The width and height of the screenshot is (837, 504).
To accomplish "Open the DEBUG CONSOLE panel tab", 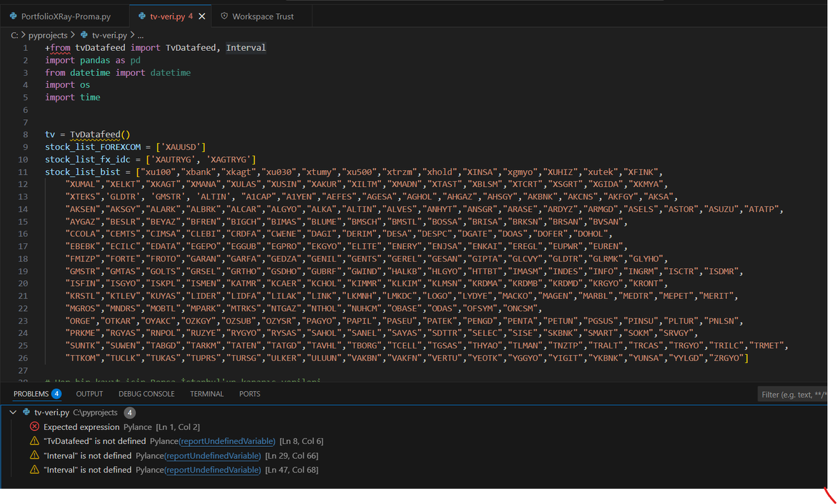I will pos(146,394).
